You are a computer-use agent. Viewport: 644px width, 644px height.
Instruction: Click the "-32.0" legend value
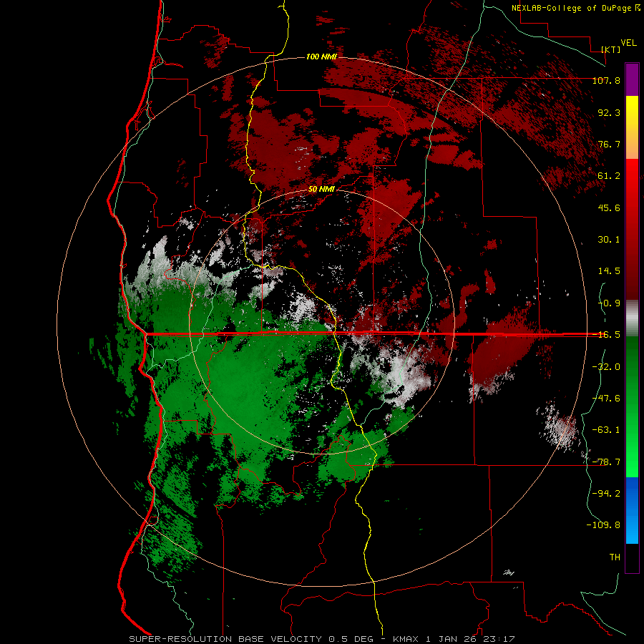pyautogui.click(x=606, y=367)
